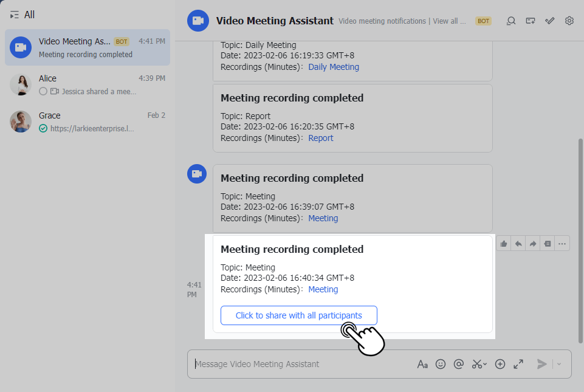Open the scissors screenshot dropdown
584x392 pixels.
tap(479, 364)
